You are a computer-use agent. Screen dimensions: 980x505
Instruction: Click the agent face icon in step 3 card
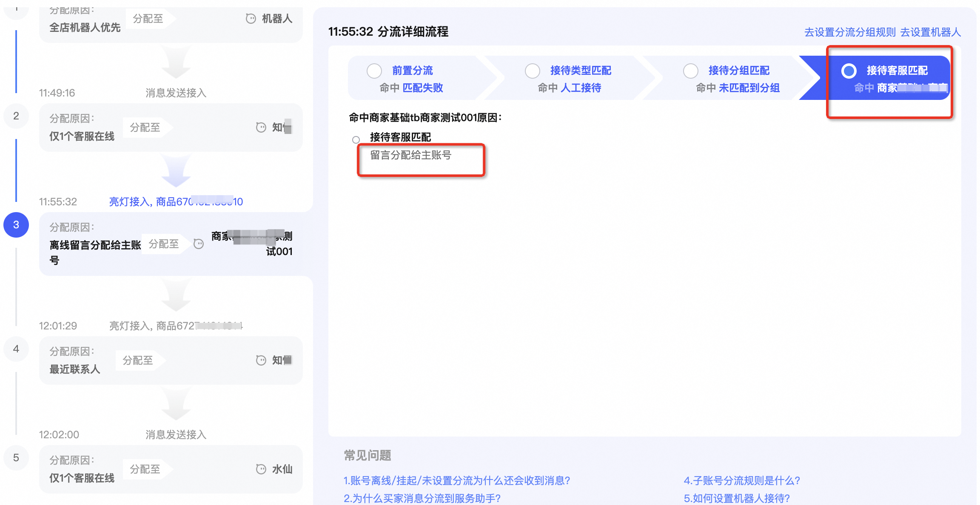199,244
